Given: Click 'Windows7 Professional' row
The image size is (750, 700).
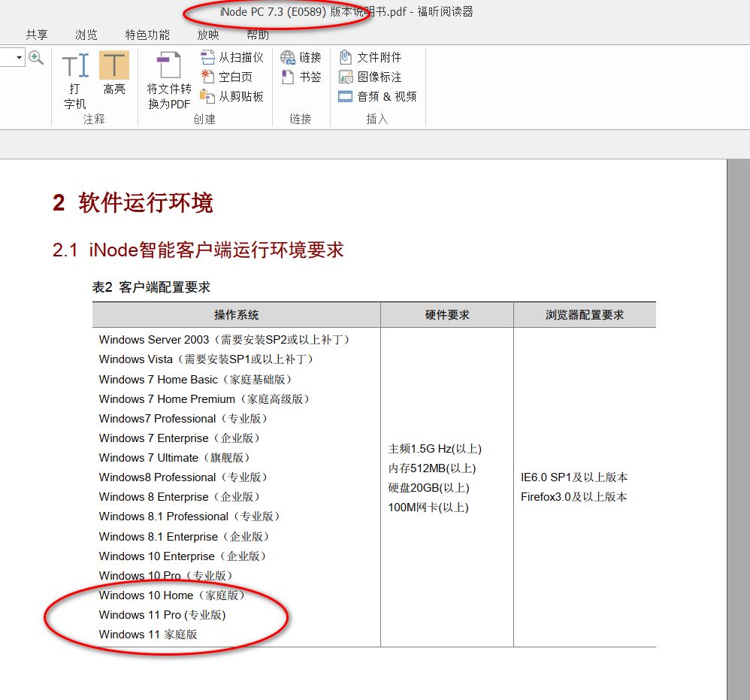Looking at the screenshot, I should tap(184, 419).
